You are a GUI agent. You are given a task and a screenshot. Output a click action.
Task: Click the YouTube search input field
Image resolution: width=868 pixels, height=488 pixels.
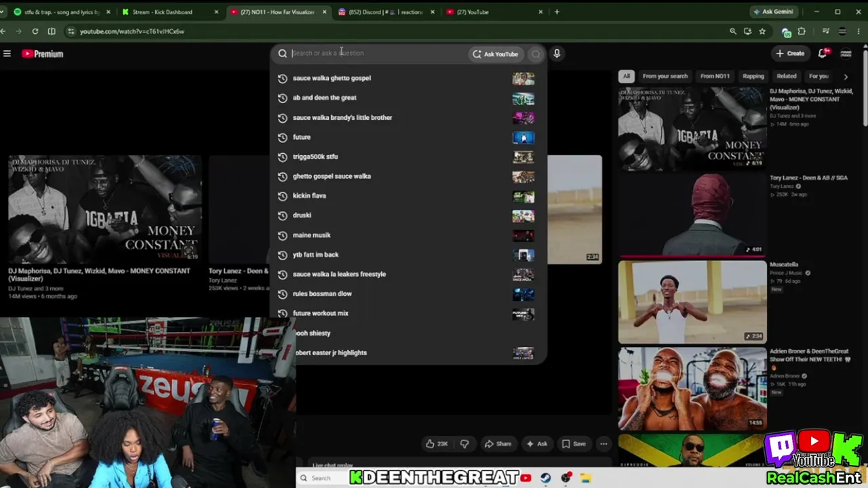click(377, 54)
